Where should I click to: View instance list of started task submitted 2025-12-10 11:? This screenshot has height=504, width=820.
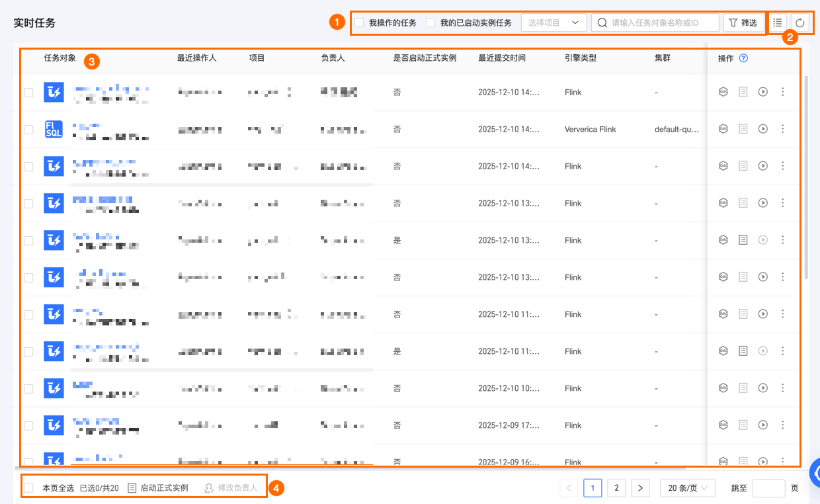[743, 351]
